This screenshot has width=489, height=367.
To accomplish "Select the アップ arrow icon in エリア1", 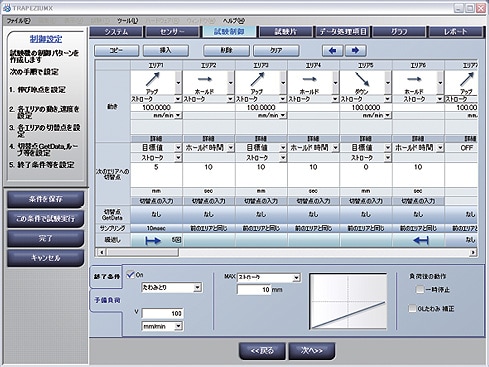I will click(152, 79).
